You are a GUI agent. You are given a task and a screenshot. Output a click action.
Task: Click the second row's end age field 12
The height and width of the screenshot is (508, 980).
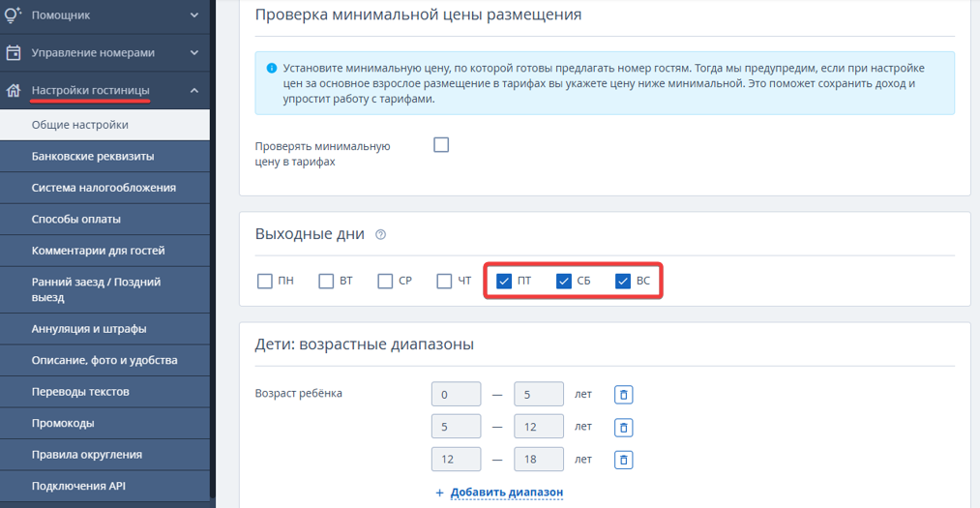coord(539,427)
